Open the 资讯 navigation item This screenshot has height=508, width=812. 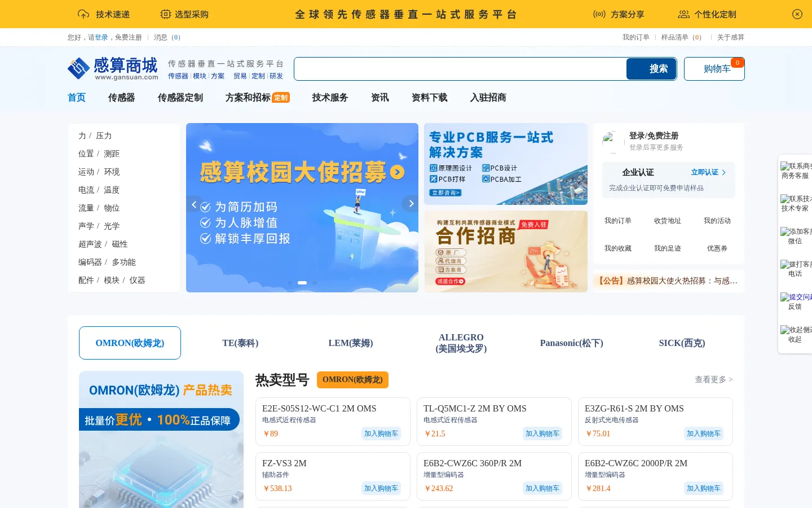pyautogui.click(x=380, y=98)
